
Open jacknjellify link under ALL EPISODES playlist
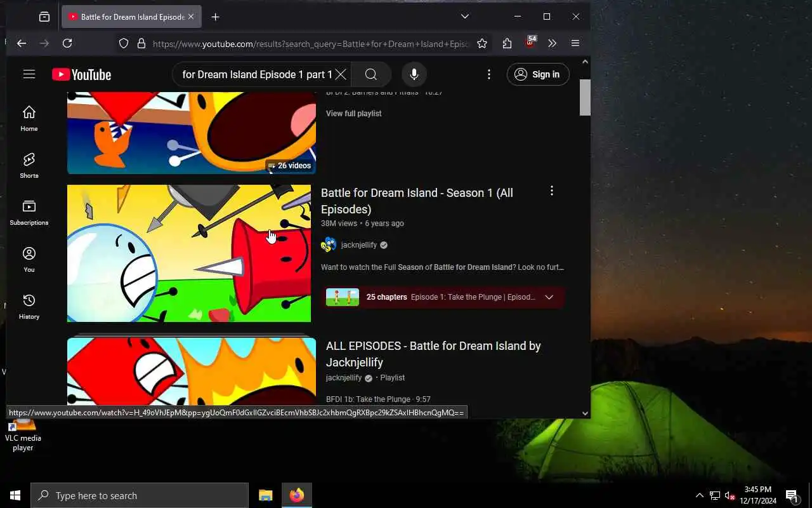point(344,378)
